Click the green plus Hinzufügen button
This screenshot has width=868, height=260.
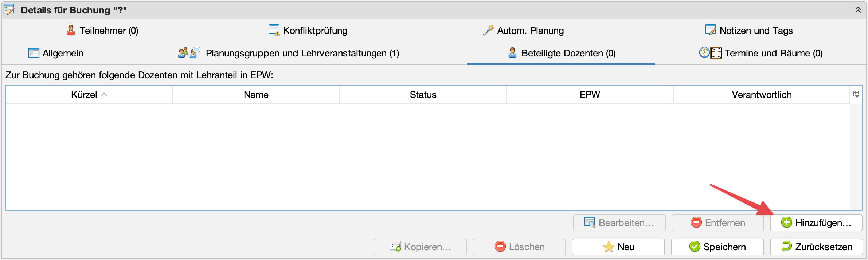pos(816,223)
